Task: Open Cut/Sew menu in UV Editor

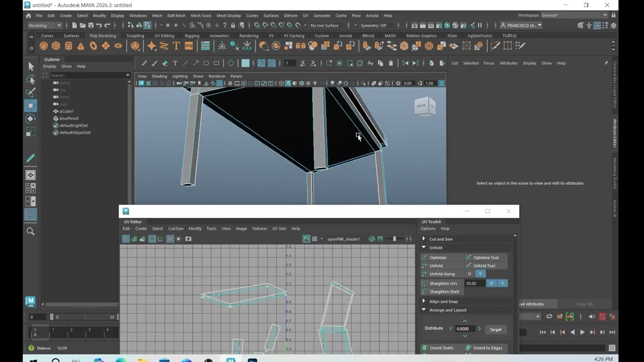Action: [176, 229]
